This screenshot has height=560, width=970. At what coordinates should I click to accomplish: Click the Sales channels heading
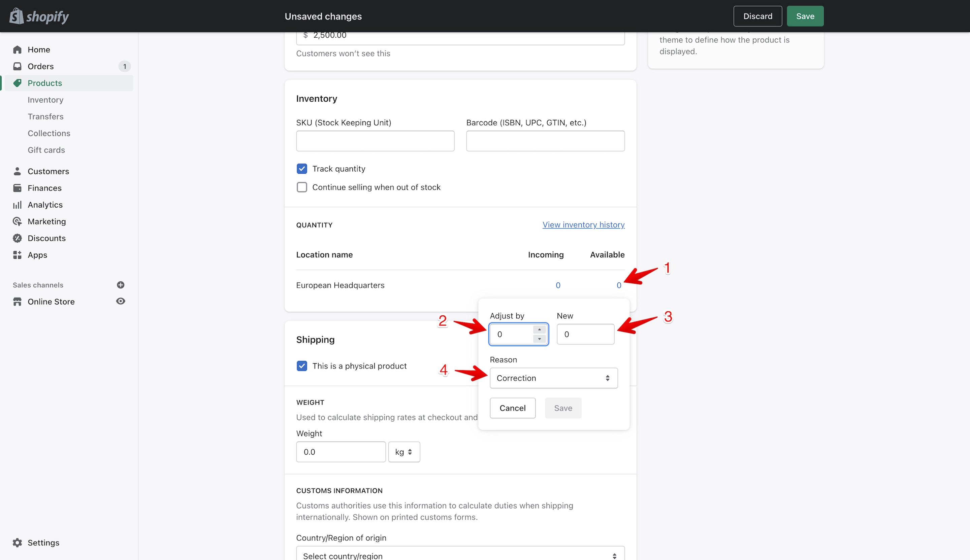click(38, 285)
